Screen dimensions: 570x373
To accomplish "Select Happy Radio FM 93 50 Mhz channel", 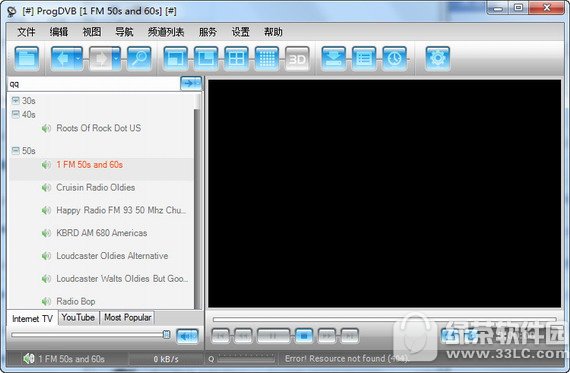I will [121, 210].
